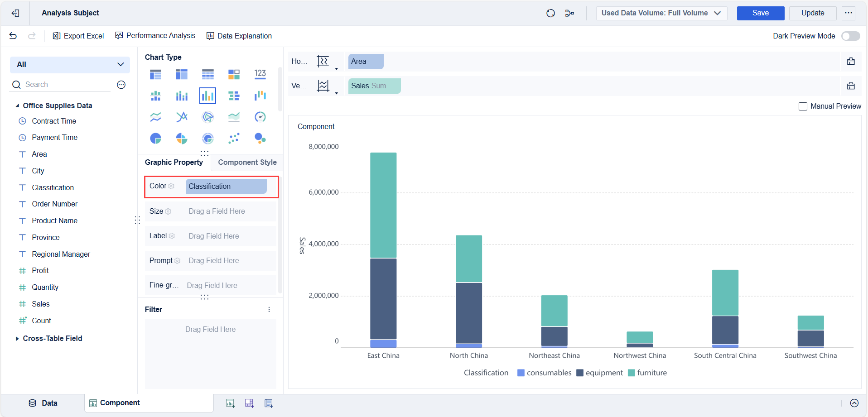
Task: Click the undo arrow icon
Action: 13,36
